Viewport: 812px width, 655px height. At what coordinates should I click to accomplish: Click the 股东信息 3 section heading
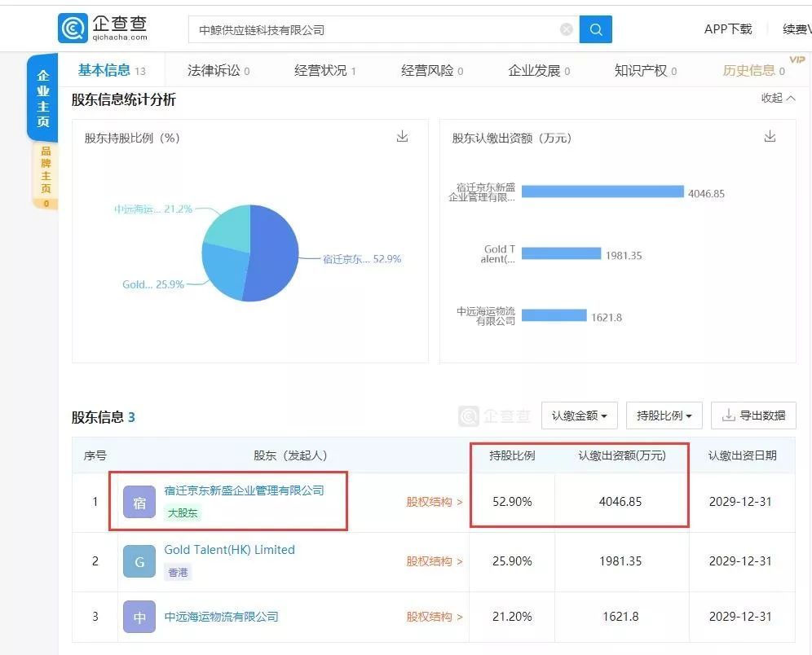103,417
